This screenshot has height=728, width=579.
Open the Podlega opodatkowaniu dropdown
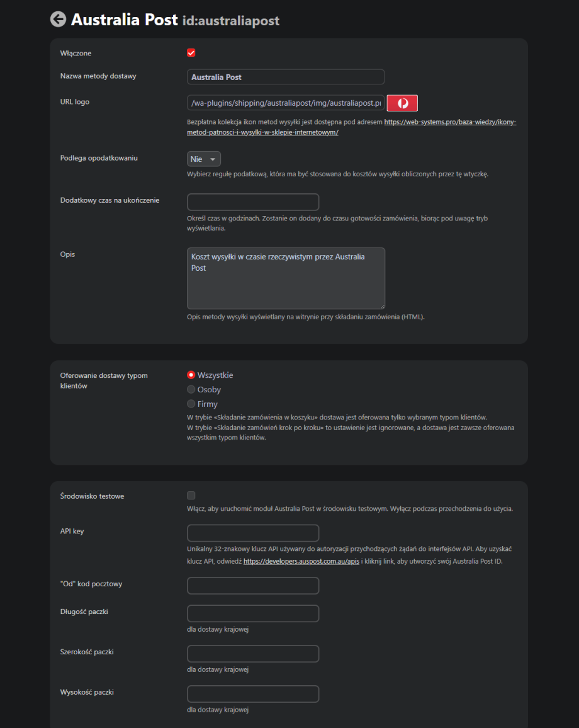pyautogui.click(x=204, y=159)
